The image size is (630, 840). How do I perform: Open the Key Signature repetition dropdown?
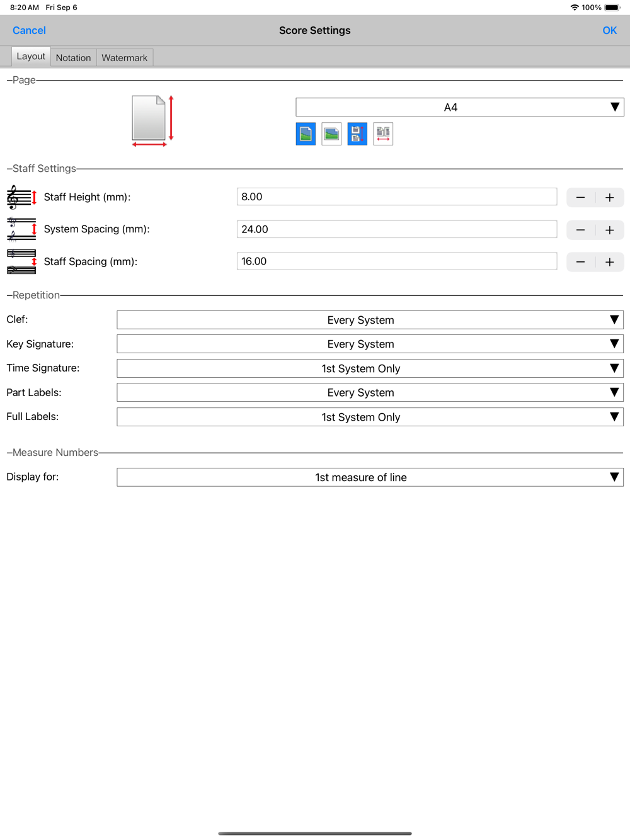point(370,344)
